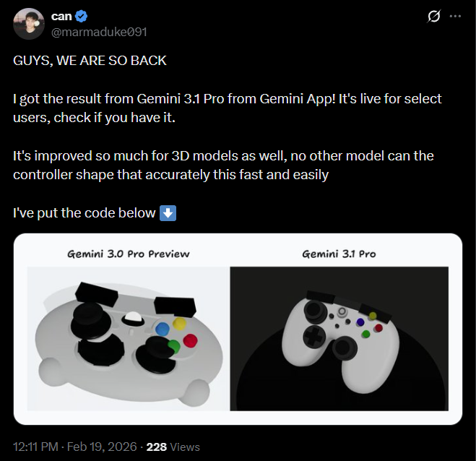Click the yellow button on the Gemini 3.1 controller
Viewport: 476px width, 461px height.
373,315
